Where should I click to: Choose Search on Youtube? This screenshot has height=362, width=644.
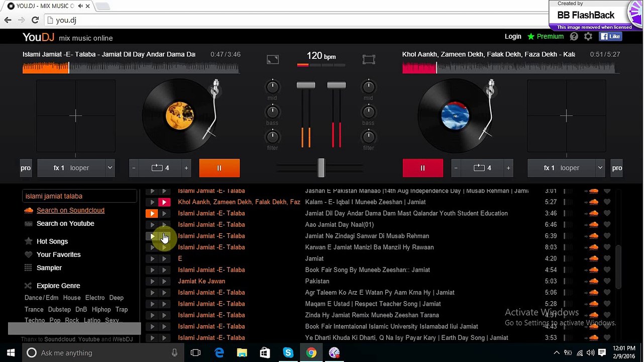(x=65, y=224)
